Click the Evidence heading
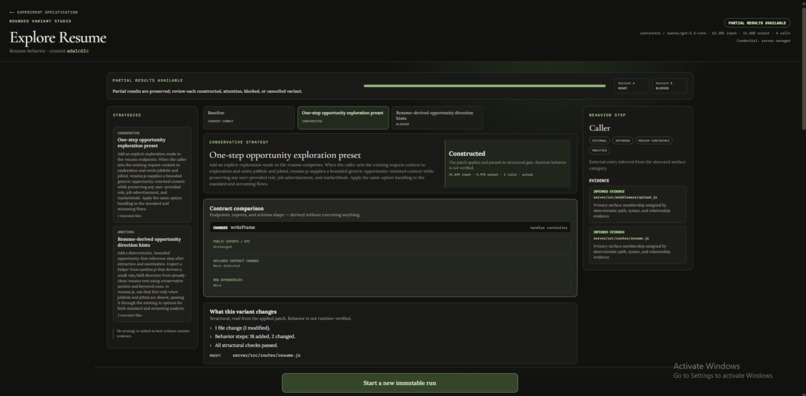This screenshot has height=396, width=806. pos(599,181)
